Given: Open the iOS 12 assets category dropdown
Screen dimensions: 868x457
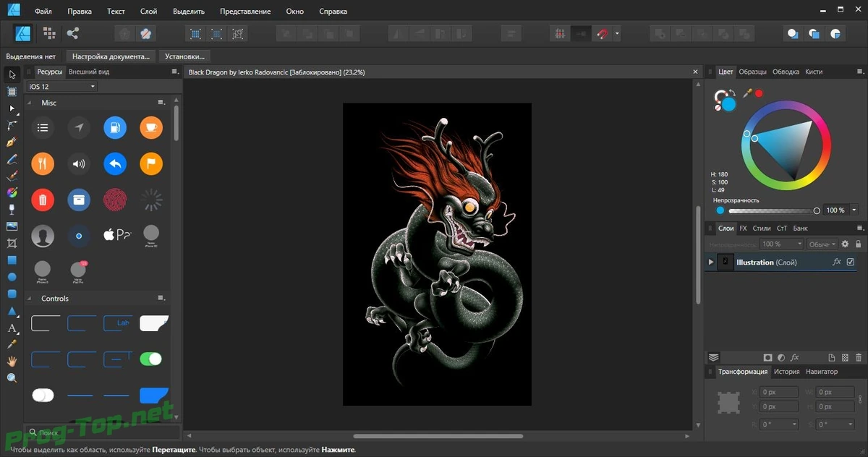Looking at the screenshot, I should coord(62,87).
